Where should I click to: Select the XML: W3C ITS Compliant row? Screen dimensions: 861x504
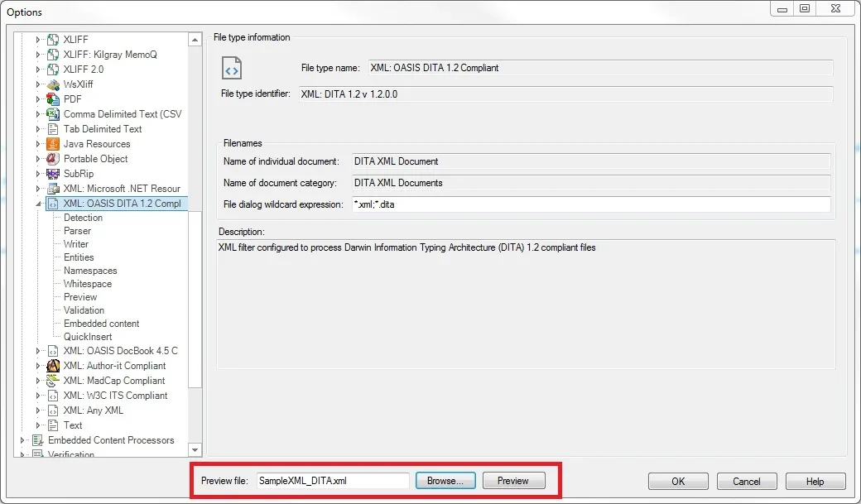pyautogui.click(x=115, y=396)
